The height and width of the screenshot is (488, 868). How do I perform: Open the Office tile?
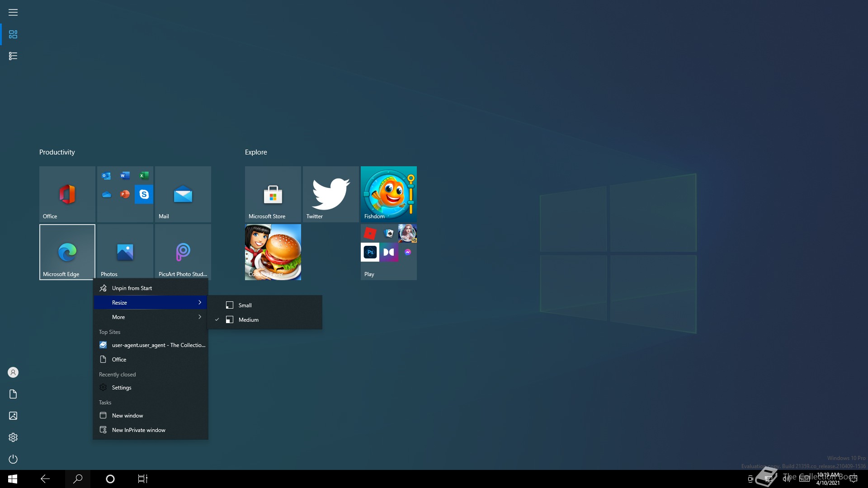coord(67,194)
